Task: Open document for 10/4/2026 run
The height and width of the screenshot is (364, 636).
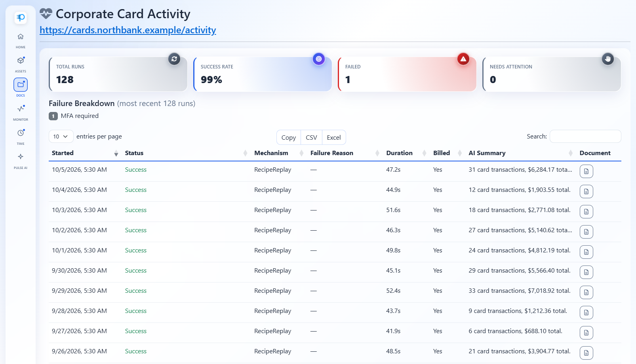Action: tap(586, 191)
